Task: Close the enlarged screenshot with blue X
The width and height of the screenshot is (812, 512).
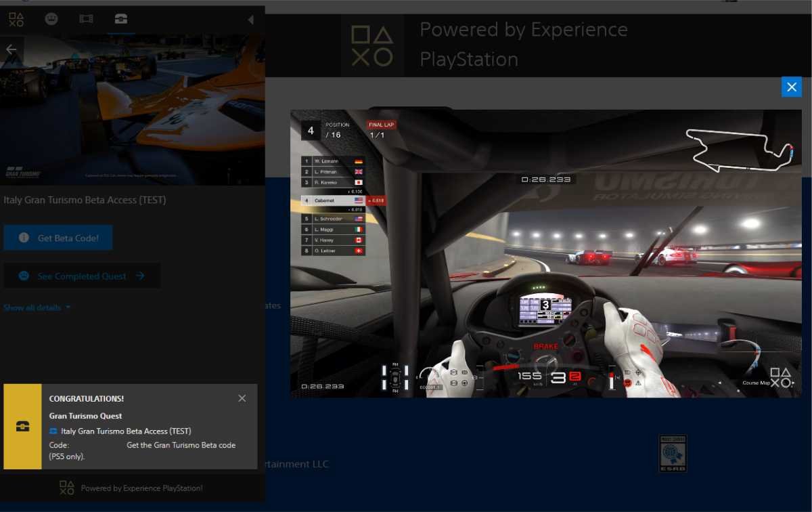Action: click(x=792, y=87)
